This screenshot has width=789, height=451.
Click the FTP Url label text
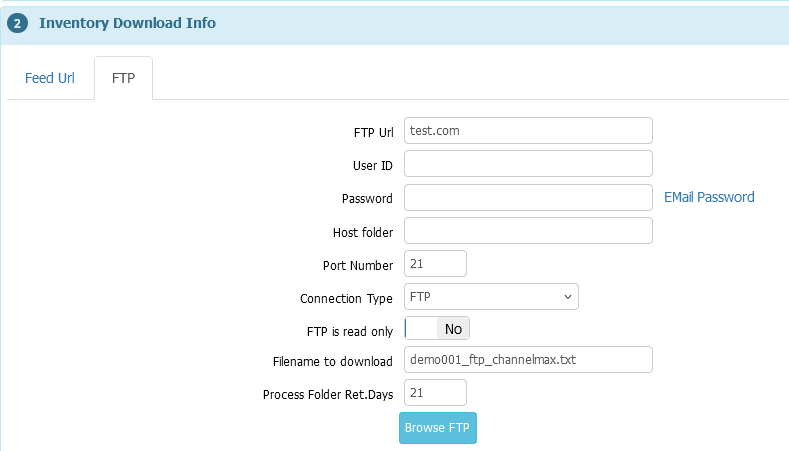[373, 132]
